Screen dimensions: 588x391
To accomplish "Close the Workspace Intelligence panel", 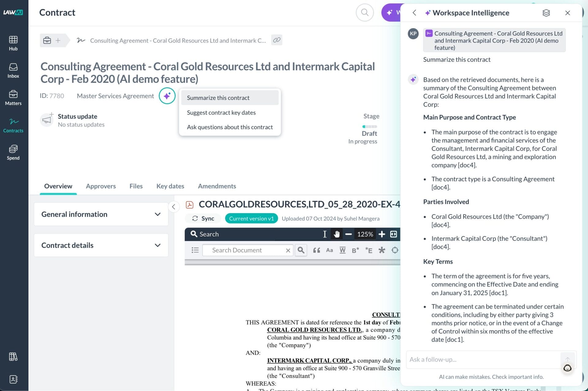I will point(567,13).
